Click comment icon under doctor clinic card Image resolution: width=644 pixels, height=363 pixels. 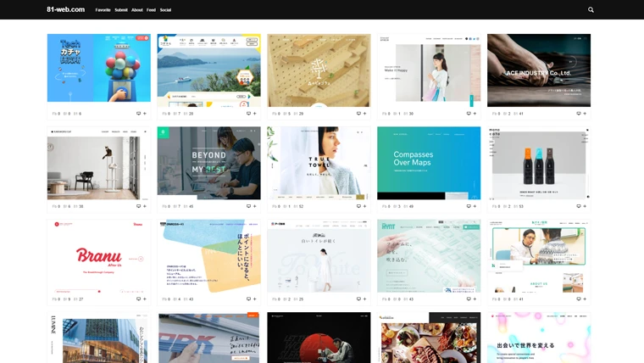(579, 299)
